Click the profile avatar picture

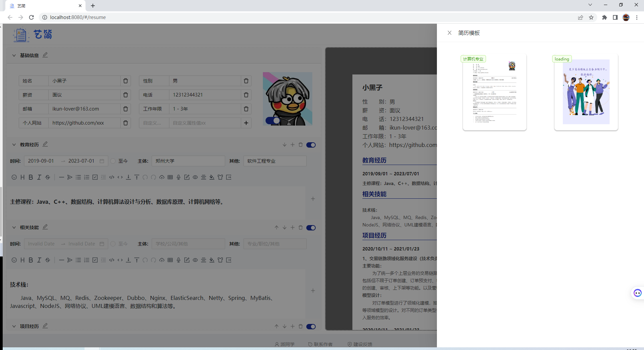click(x=288, y=99)
